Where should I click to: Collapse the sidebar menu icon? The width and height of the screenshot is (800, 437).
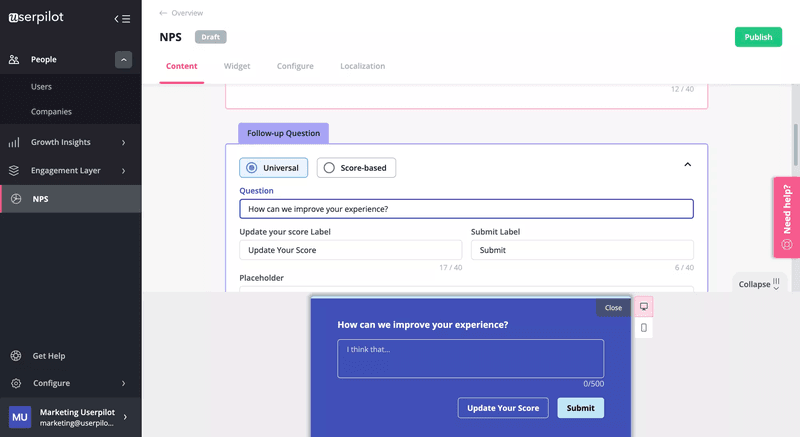(122, 19)
